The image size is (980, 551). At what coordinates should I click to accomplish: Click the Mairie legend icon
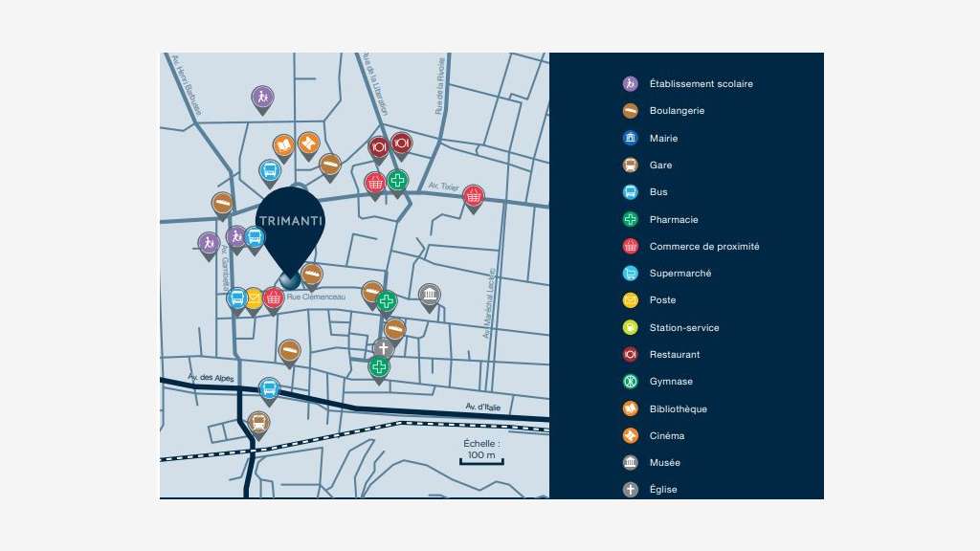point(631,138)
